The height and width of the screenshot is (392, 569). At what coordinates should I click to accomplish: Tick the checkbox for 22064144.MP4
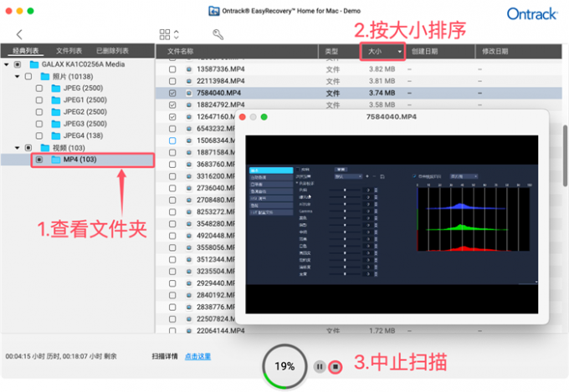tap(172, 331)
